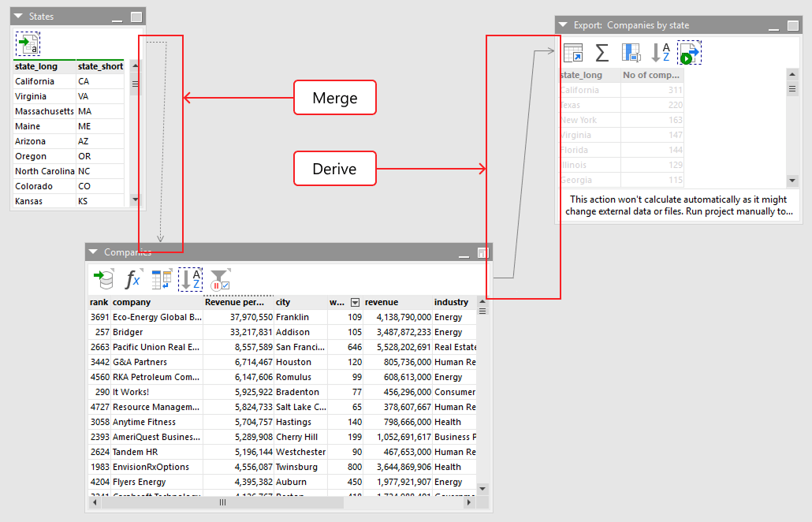The height and width of the screenshot is (522, 812).
Task: Click the revenue column header
Action: (397, 302)
